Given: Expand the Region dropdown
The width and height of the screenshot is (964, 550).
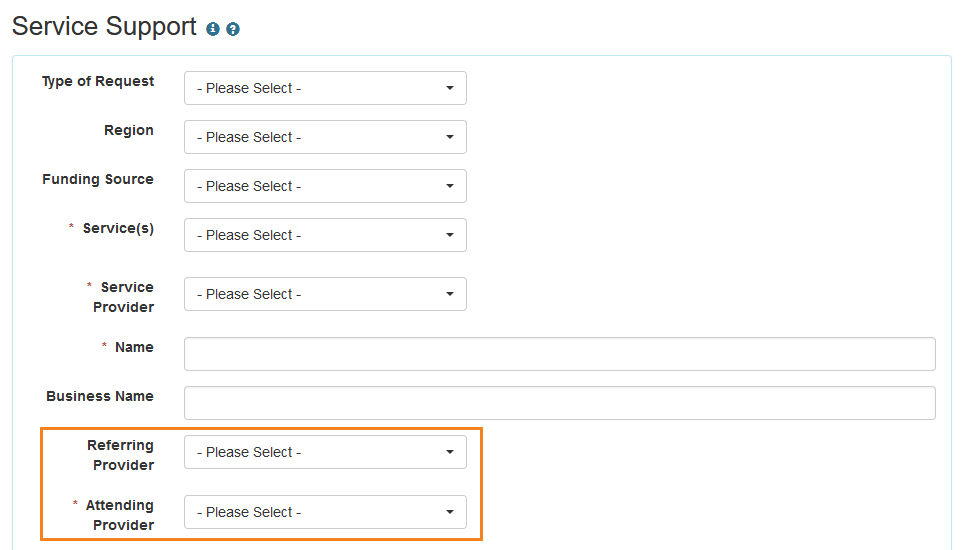Looking at the screenshot, I should click(325, 137).
